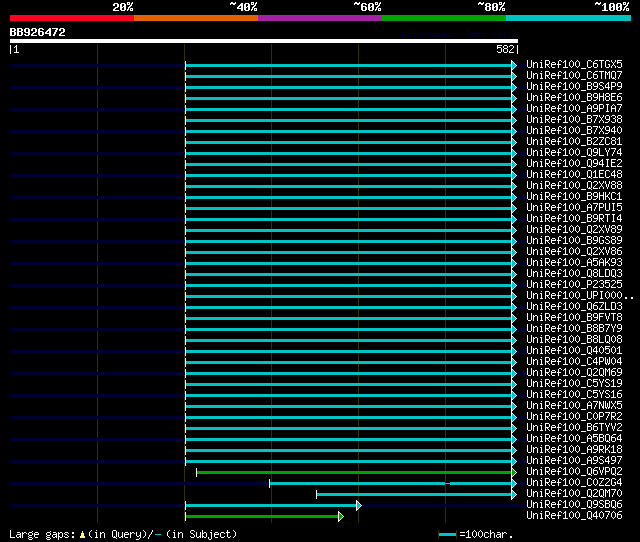
Task: Click UniRef100_B9GS89 entry name
Action: pyautogui.click(x=574, y=240)
